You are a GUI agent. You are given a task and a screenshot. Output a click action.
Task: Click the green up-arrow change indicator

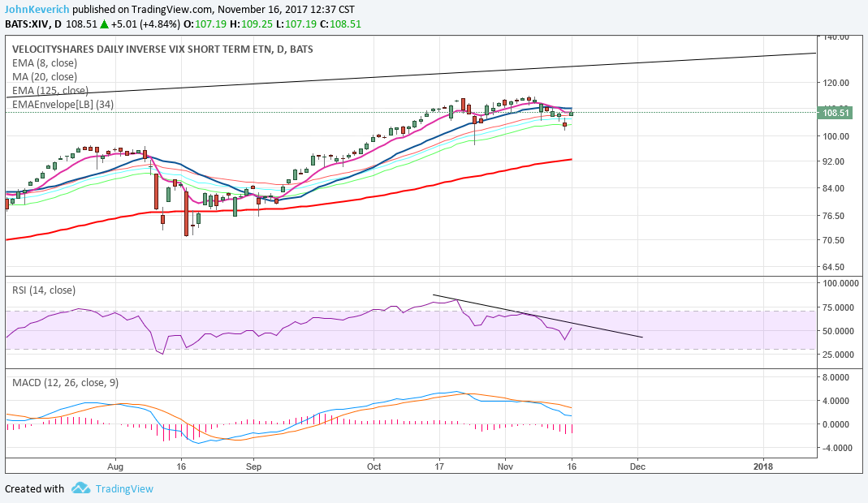pyautogui.click(x=104, y=24)
